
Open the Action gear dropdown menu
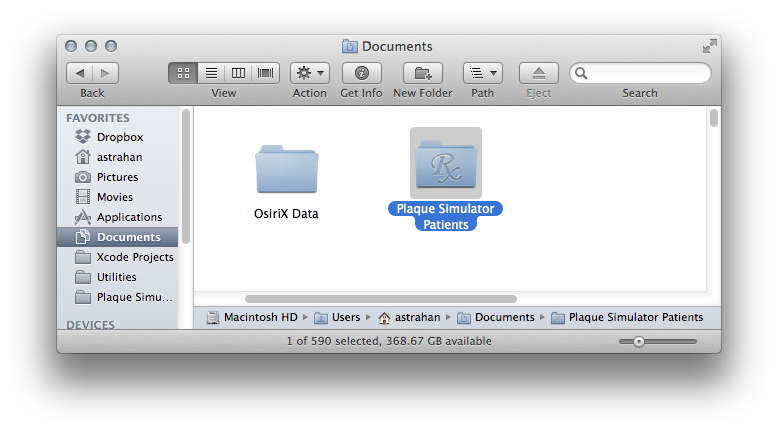tap(309, 73)
